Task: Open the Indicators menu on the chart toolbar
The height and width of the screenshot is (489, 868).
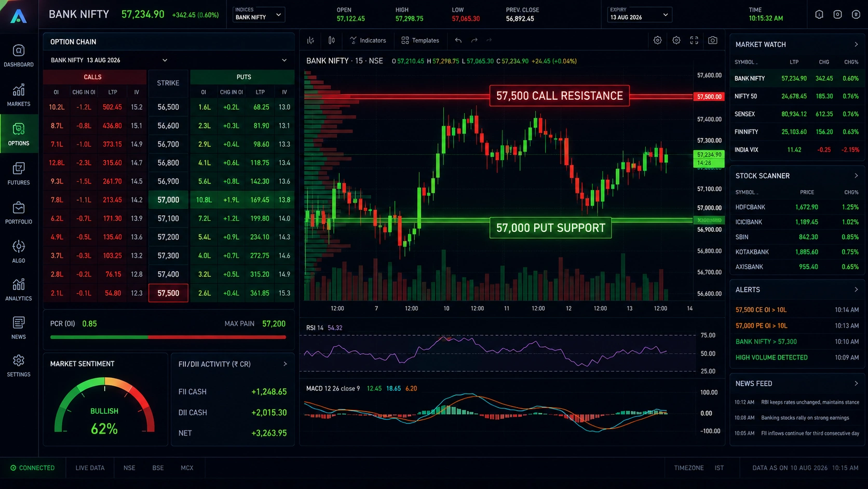Action: tap(368, 40)
